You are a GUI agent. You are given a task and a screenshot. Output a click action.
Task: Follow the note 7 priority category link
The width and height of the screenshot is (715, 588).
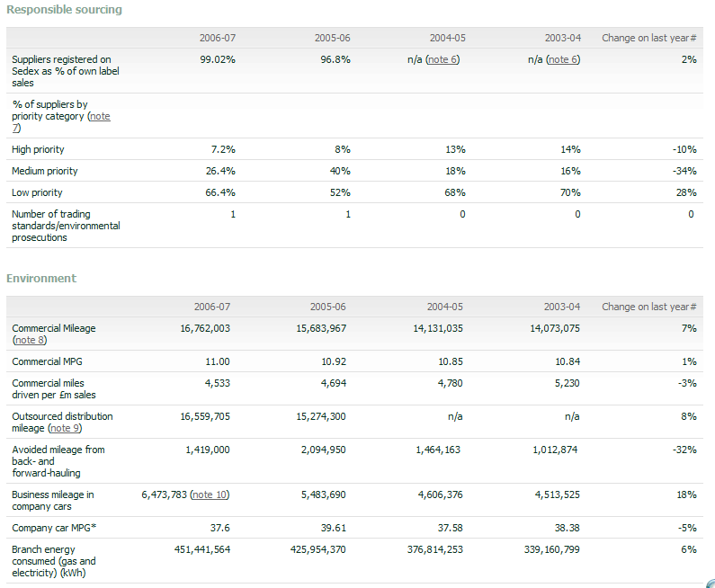(x=59, y=121)
